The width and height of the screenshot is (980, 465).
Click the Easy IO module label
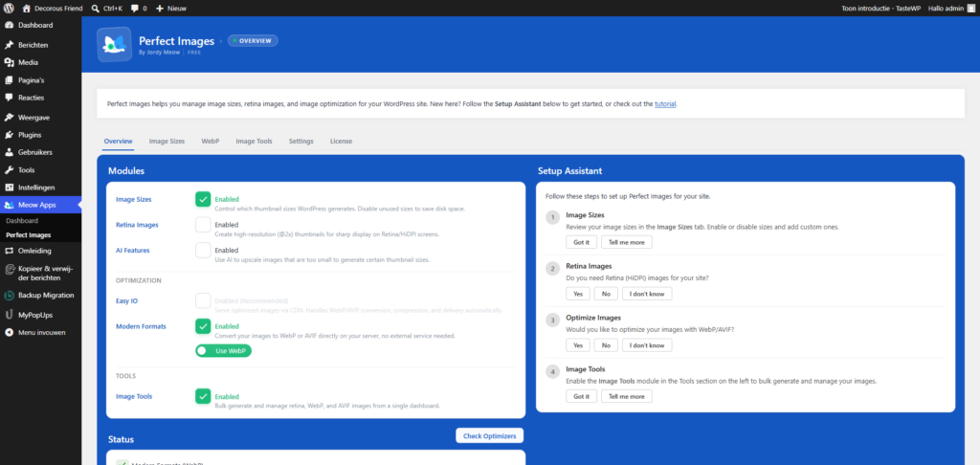coord(127,301)
